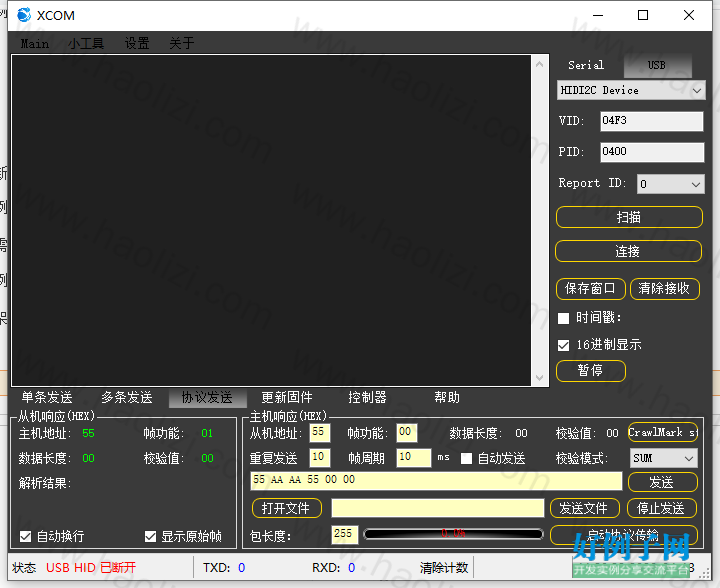The height and width of the screenshot is (588, 720).
Task: Open the 设置 menu
Action: 137,44
